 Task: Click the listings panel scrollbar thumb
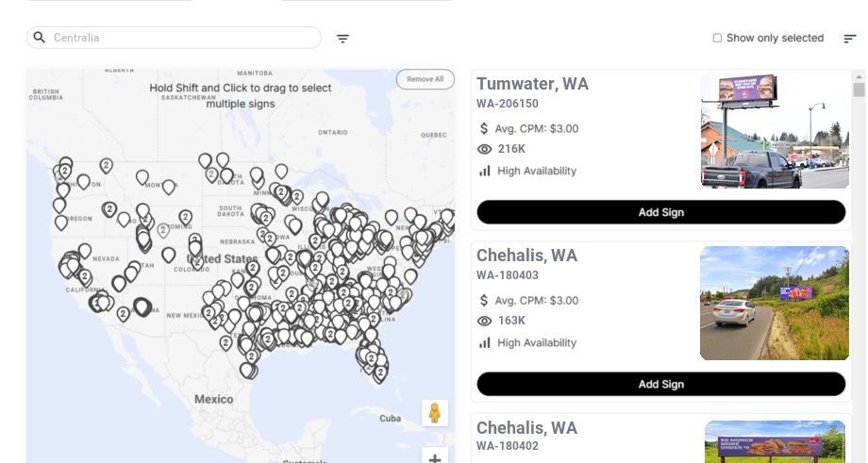click(x=859, y=90)
